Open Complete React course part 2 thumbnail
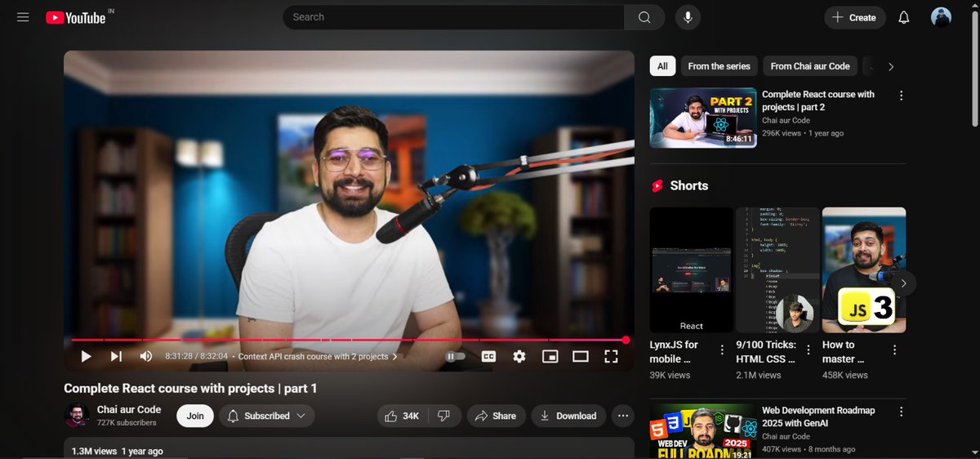This screenshot has height=459, width=980. tap(703, 118)
